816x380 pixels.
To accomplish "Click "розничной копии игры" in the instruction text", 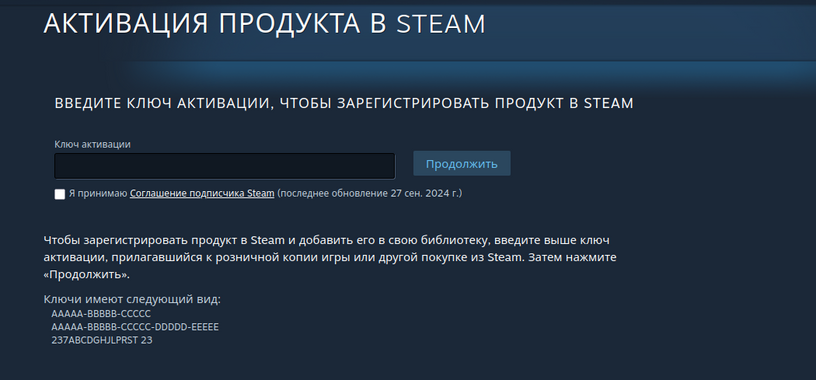I will (350, 258).
